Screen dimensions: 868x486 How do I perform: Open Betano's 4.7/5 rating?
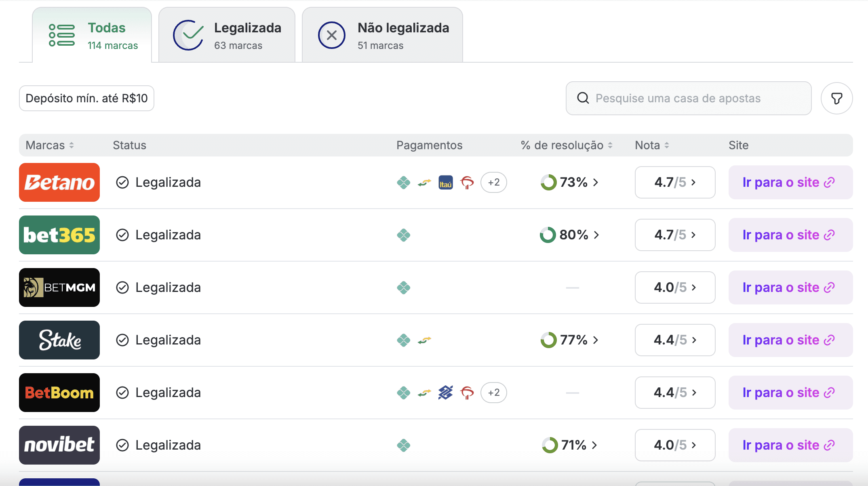point(675,182)
